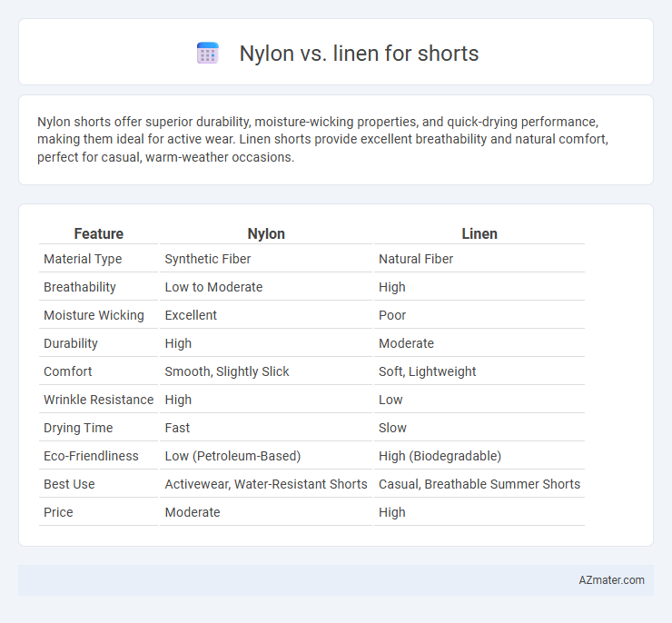This screenshot has height=623, width=672.
Task: Select the 'Durability' row label
Action: (71, 343)
